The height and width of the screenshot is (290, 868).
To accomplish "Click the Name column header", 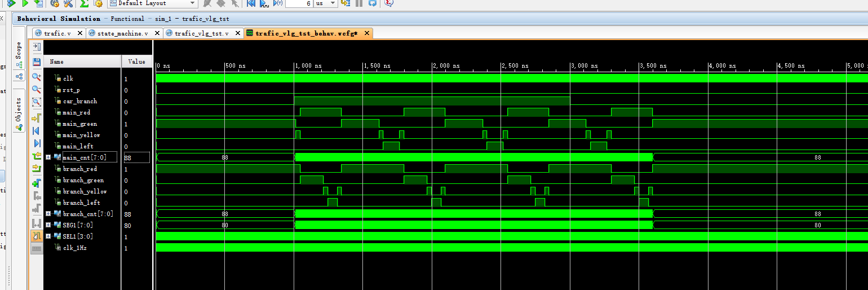I will [x=82, y=61].
